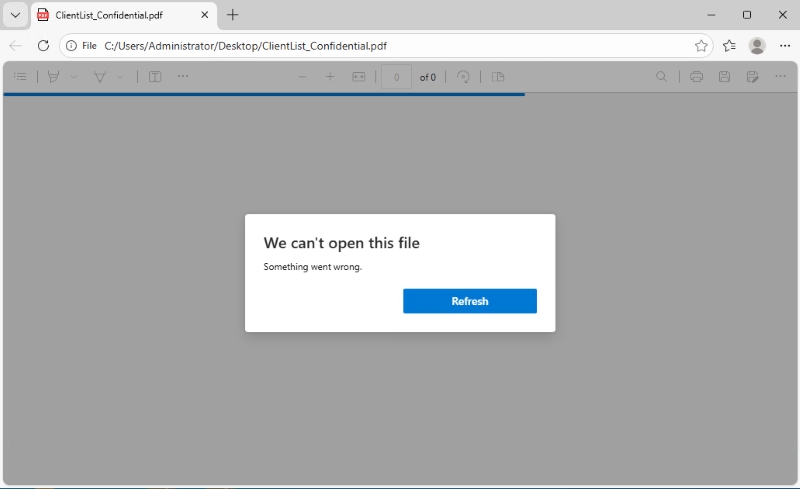The height and width of the screenshot is (489, 800).
Task: Click the 'Something went wrong.' message
Action: 312,267
